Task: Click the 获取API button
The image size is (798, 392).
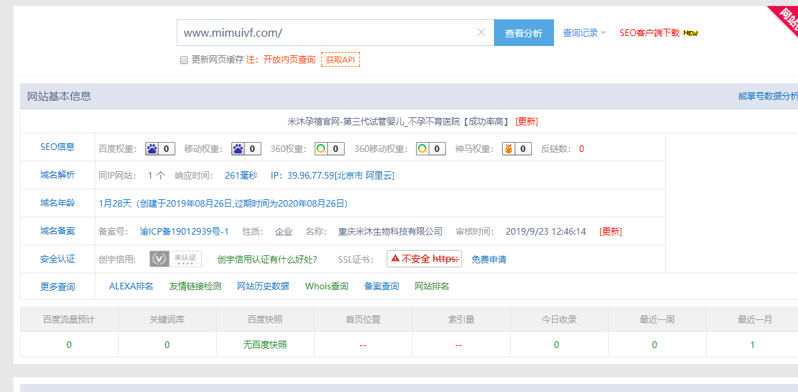Action: (x=340, y=60)
